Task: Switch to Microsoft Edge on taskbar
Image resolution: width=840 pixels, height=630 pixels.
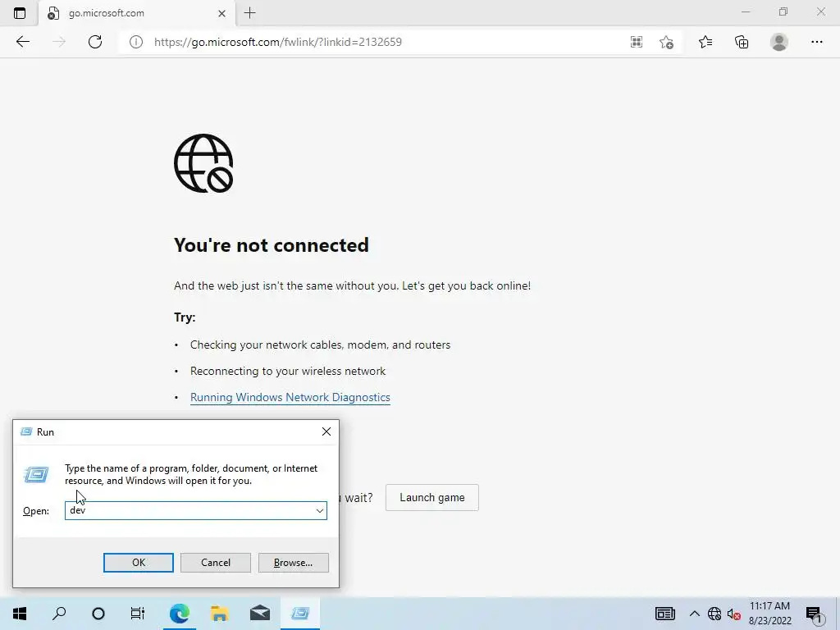Action: (x=180, y=614)
